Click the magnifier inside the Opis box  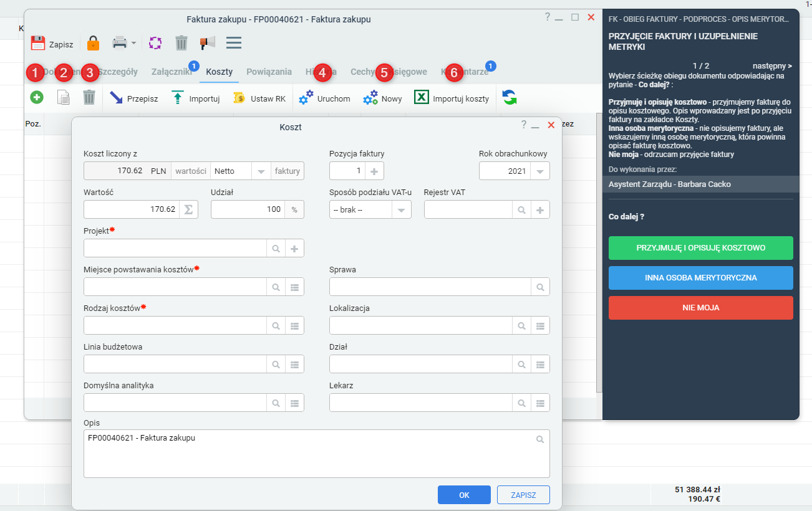click(540, 439)
